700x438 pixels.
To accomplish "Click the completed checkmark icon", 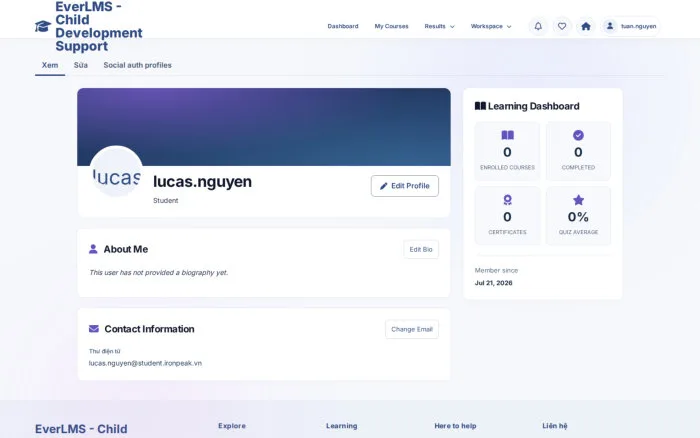I will click(x=578, y=135).
